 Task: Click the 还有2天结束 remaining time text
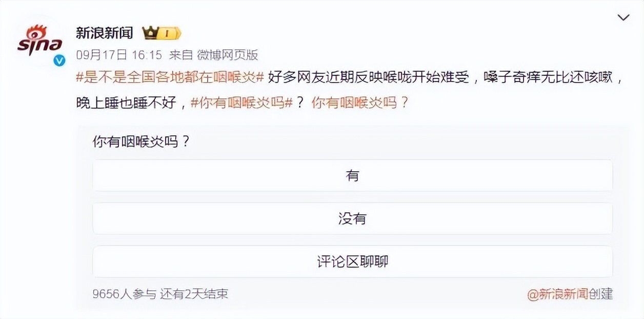(194, 294)
